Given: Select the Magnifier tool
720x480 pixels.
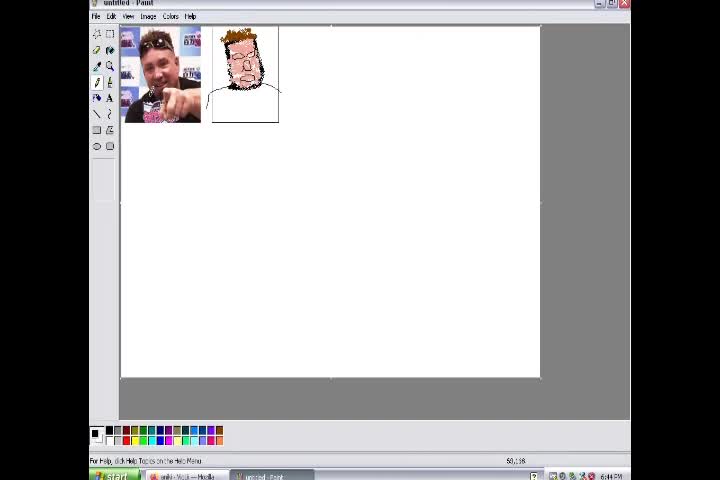Looking at the screenshot, I should click(110, 66).
